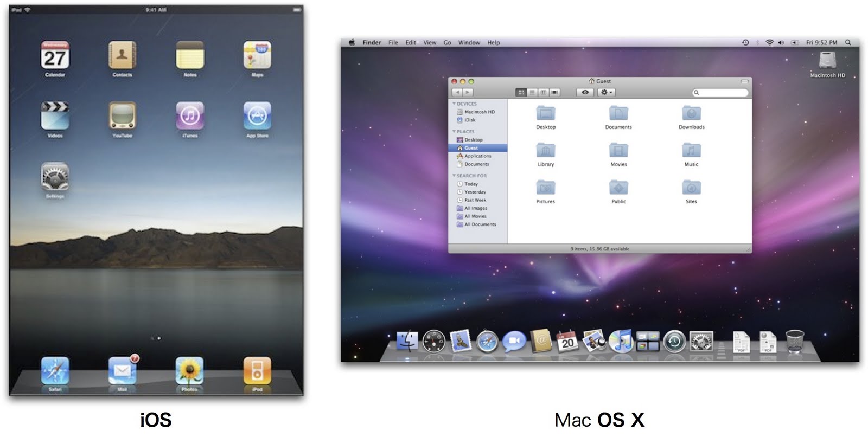Toggle the Finder toolbar with the pill button
The image size is (868, 437).
[744, 81]
